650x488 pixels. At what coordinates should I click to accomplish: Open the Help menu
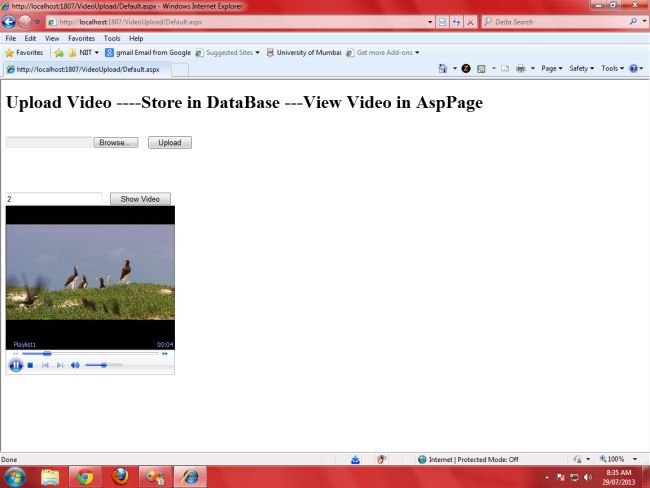136,38
